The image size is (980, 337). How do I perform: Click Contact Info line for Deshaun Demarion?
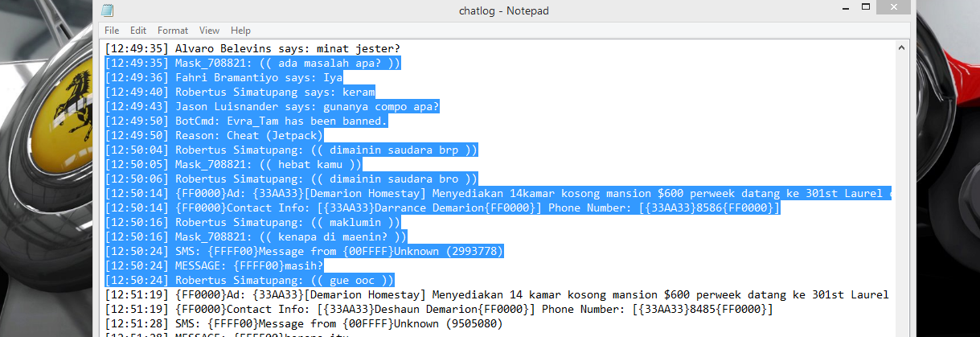click(440, 309)
